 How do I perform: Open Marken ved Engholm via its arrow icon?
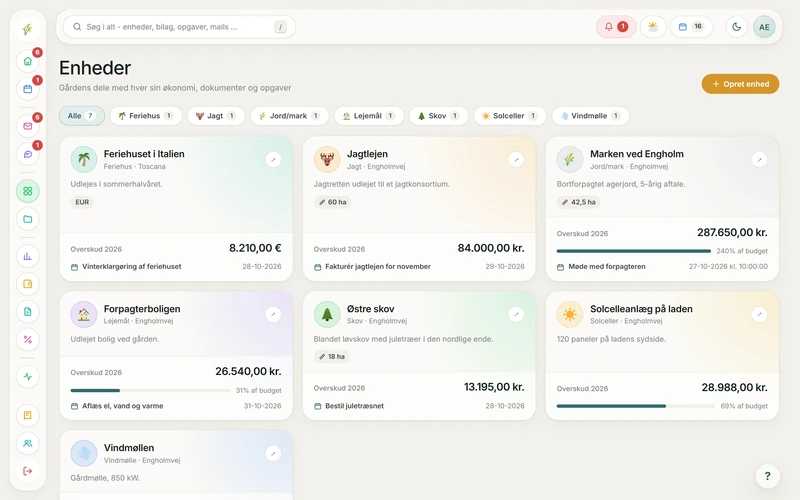tap(759, 160)
